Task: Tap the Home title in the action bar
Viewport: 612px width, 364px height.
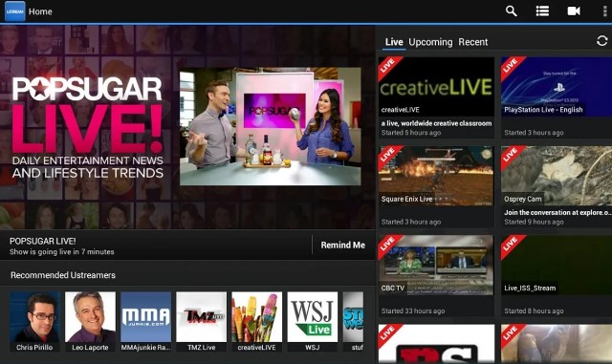Action: [x=40, y=11]
